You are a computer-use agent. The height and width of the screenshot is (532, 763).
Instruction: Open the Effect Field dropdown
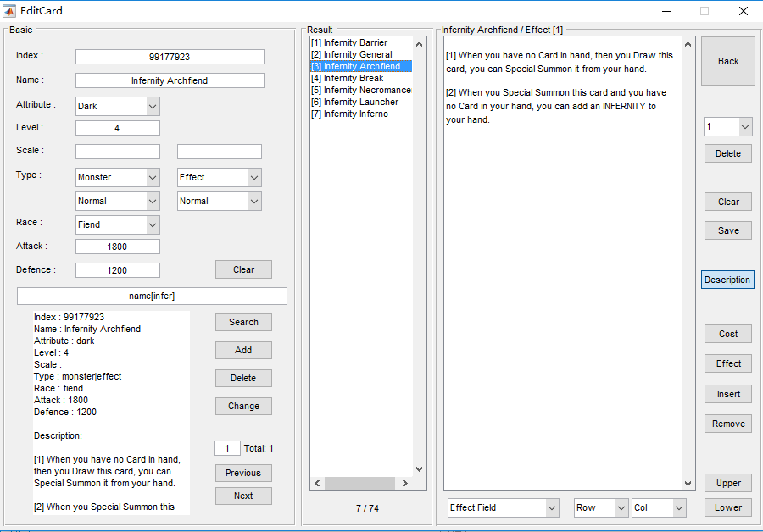[503, 507]
